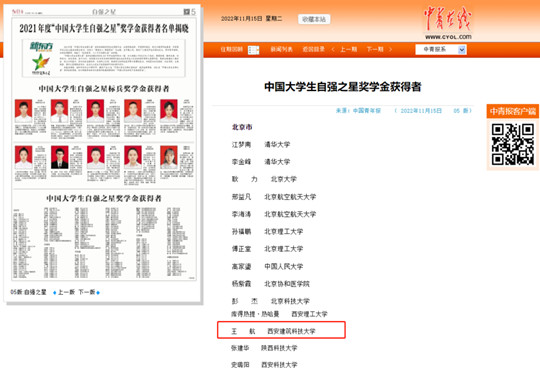Select the 北京协和医学院 row
540x372 pixels.
click(270, 284)
